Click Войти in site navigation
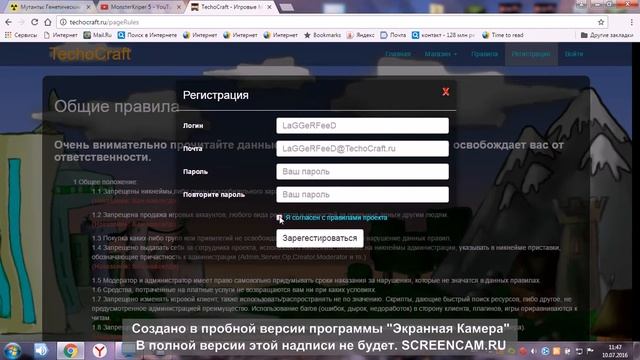Viewport: 640px width, 360px height. [574, 54]
